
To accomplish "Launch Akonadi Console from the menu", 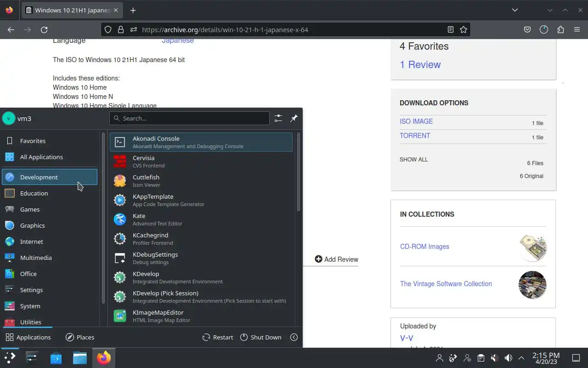I will tap(201, 142).
